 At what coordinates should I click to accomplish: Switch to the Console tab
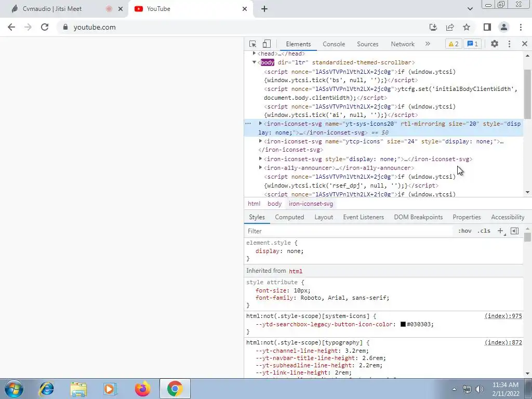[x=334, y=44]
